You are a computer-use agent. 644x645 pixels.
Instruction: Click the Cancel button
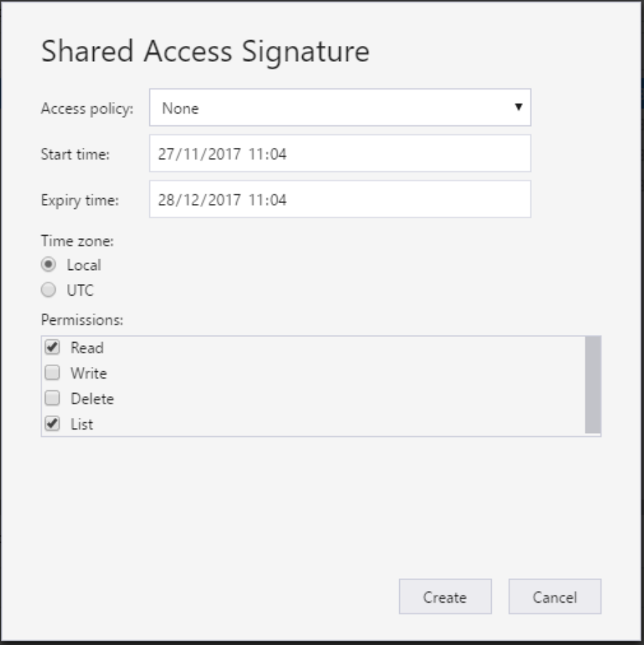click(x=554, y=596)
